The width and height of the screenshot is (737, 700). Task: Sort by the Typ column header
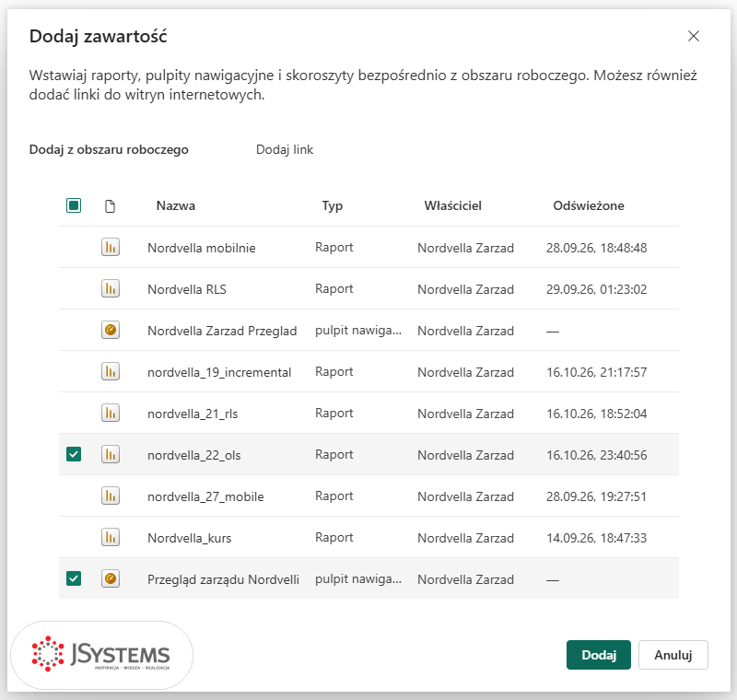(x=333, y=205)
